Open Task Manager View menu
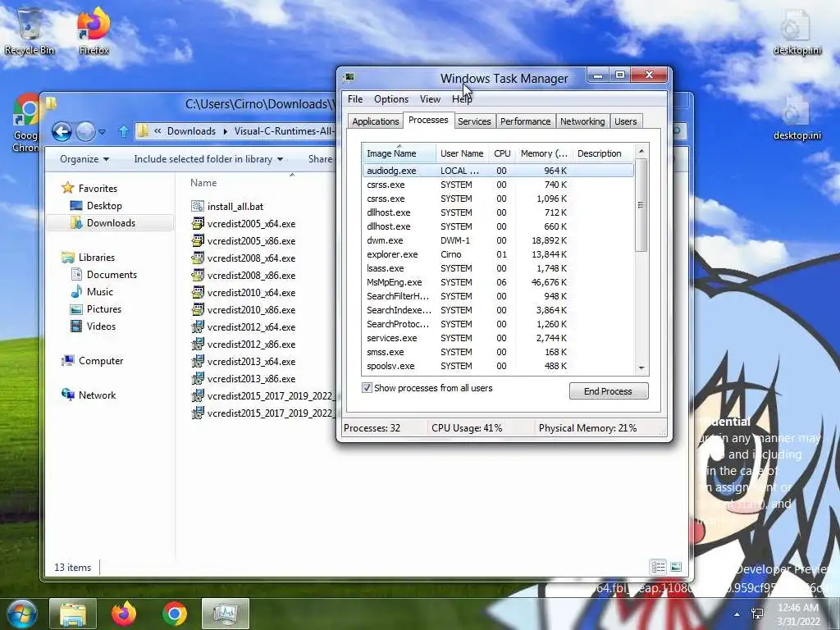Image resolution: width=840 pixels, height=630 pixels. (x=430, y=99)
